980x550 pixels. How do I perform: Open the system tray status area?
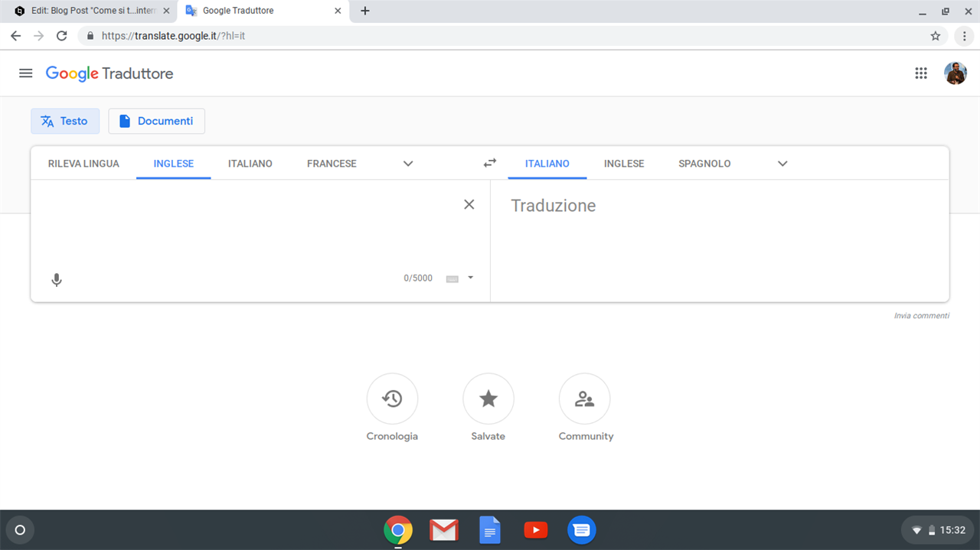[938, 529]
